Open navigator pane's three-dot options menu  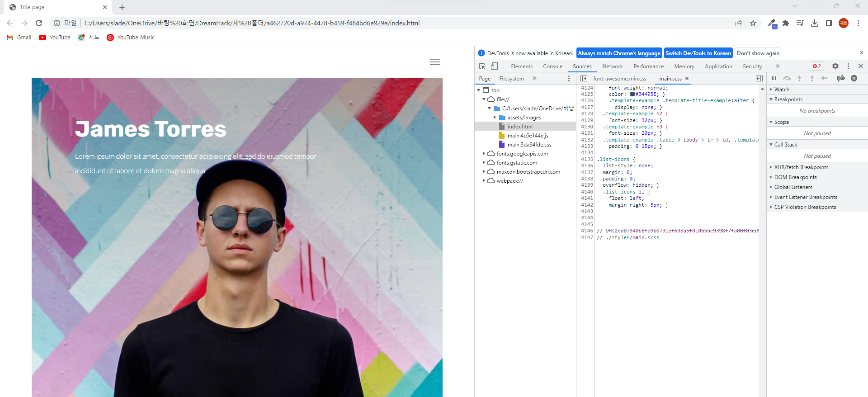[569, 78]
